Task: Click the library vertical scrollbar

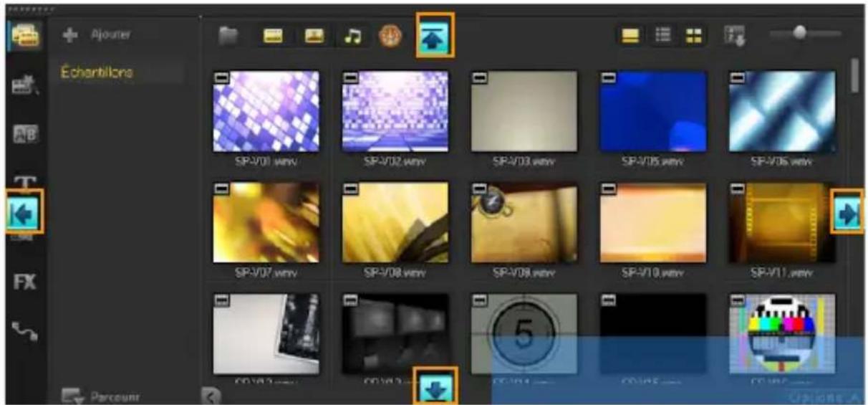Action: pyautogui.click(x=855, y=75)
